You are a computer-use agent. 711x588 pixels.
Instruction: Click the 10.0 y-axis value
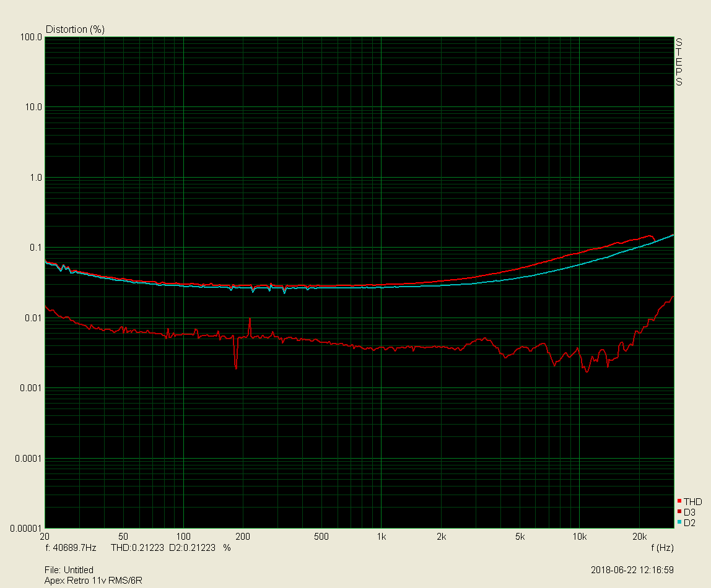(x=33, y=107)
